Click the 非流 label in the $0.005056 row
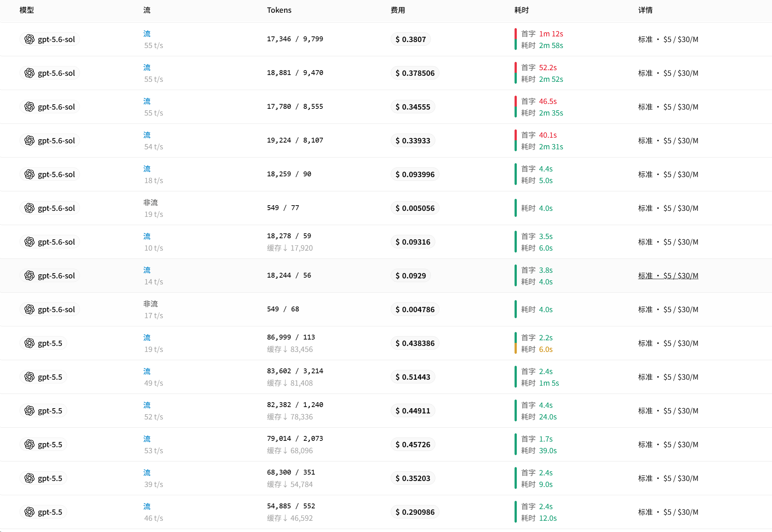This screenshot has width=772, height=532. [x=150, y=203]
